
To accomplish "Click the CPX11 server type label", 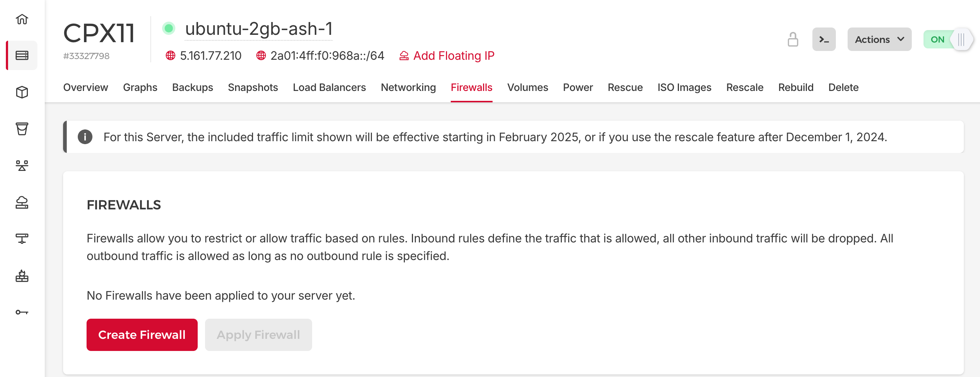I will [x=99, y=33].
